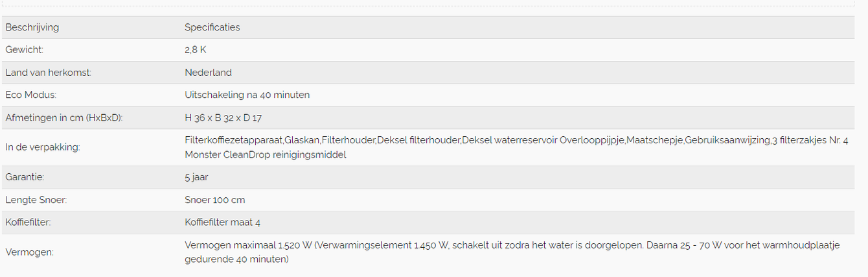868x277 pixels.
Task: Click the Nederland value
Action: coord(208,73)
